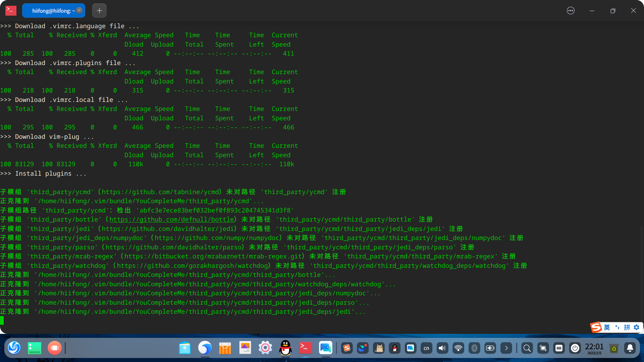Image resolution: width=644 pixels, height=362 pixels.
Task: Enable Bluetooth from the tray icon
Action: tap(474, 348)
